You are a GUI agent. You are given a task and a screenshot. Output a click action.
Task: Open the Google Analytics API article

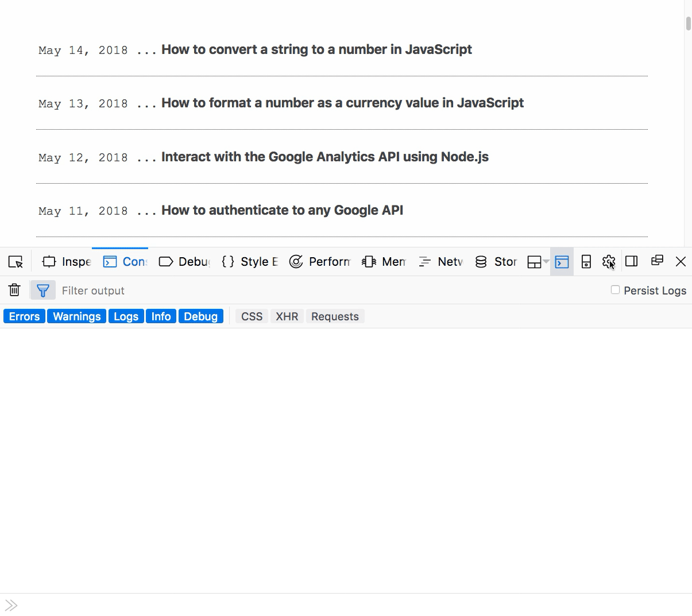[x=325, y=156]
